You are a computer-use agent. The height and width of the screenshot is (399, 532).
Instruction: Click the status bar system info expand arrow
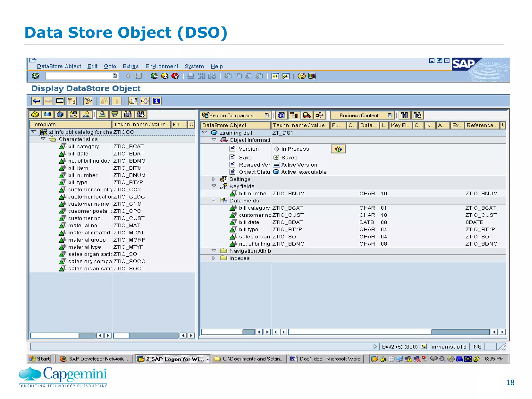[375, 347]
